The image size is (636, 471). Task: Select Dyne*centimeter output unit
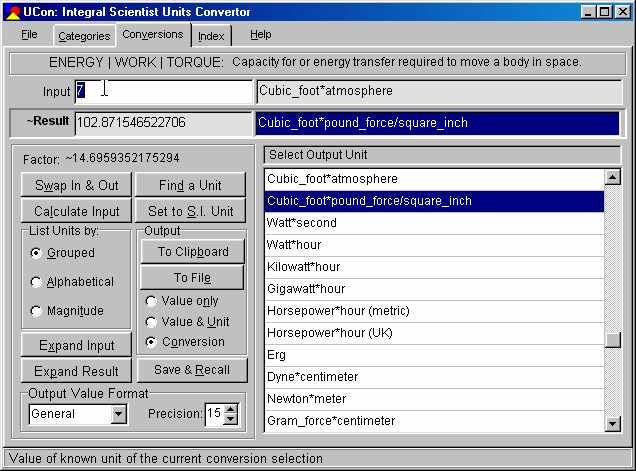pos(434,377)
